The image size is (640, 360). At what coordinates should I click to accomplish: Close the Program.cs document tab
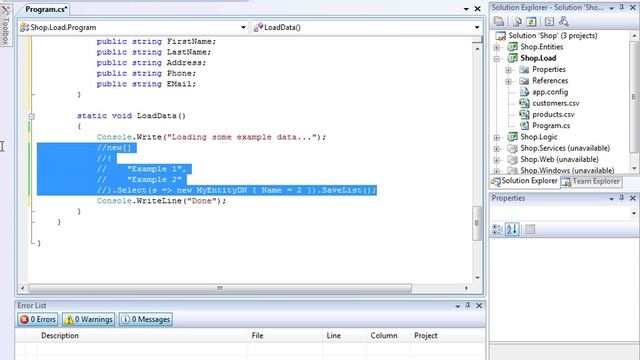pos(477,9)
